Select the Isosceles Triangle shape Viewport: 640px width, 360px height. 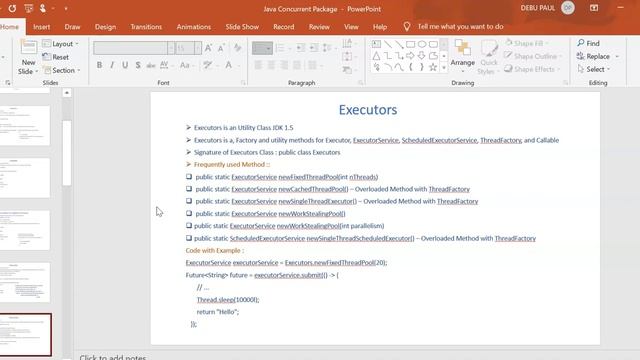click(376, 56)
